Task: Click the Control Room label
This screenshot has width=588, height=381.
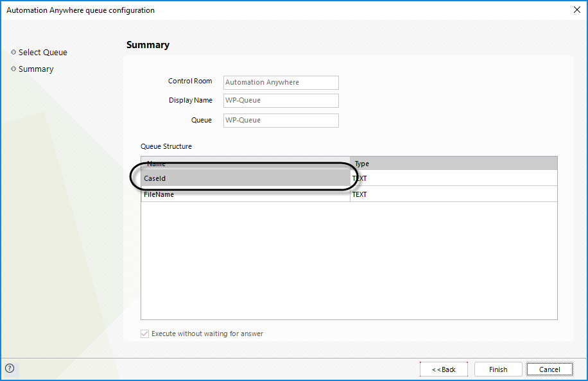Action: (190, 81)
